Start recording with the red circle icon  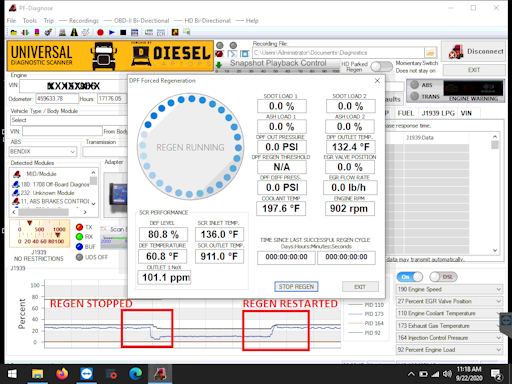pos(100,32)
